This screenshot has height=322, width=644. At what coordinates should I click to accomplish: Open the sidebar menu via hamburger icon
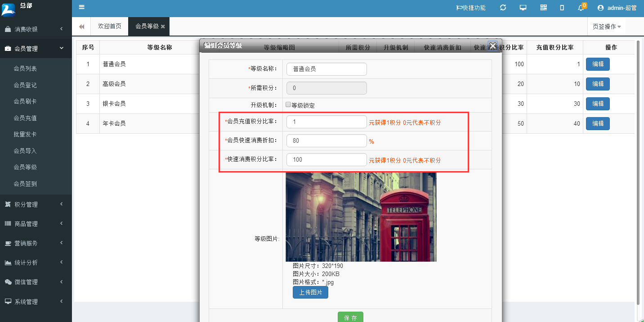tap(81, 7)
